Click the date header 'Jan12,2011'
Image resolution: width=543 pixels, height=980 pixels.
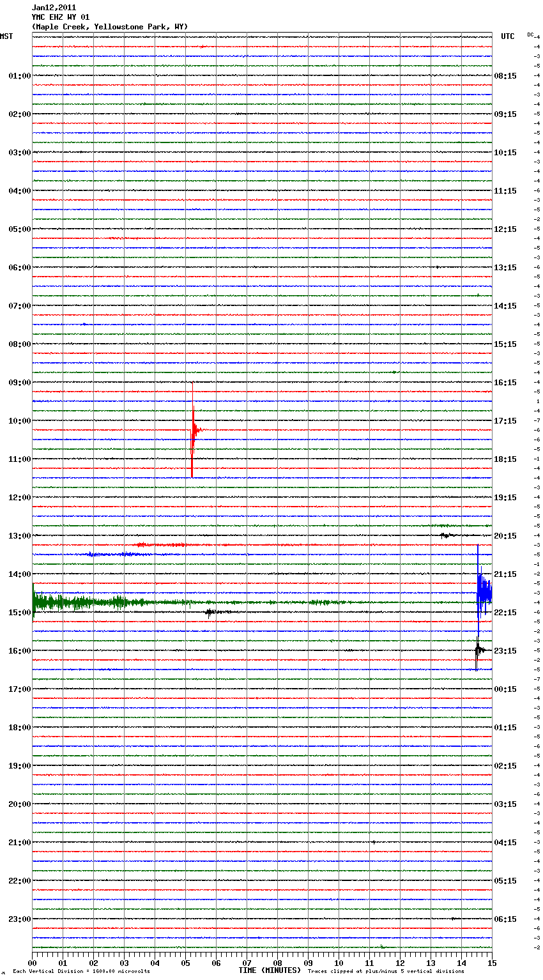[54, 8]
